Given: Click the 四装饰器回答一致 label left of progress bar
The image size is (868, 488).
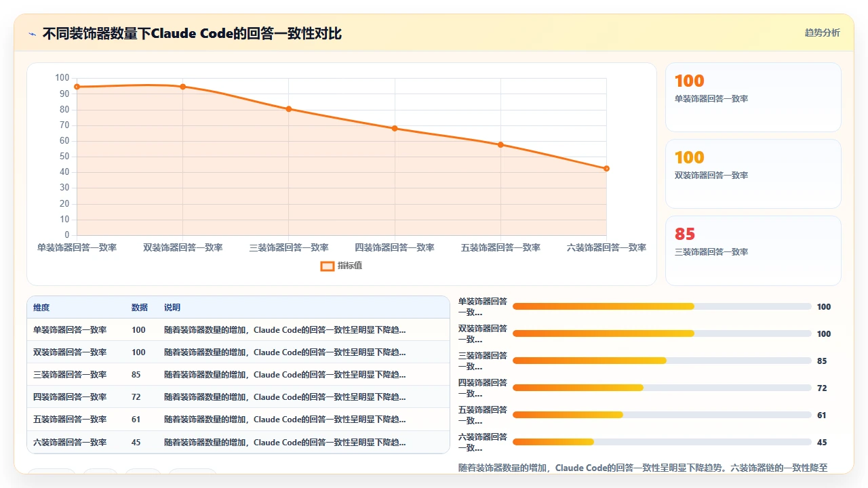Looking at the screenshot, I should 483,388.
